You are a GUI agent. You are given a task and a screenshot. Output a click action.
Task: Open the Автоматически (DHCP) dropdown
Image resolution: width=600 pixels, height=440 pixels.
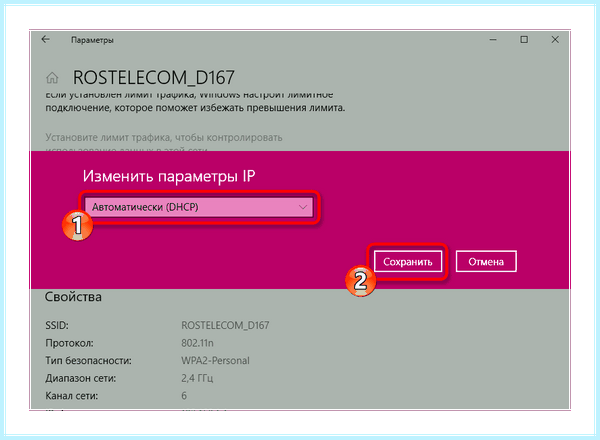point(199,207)
